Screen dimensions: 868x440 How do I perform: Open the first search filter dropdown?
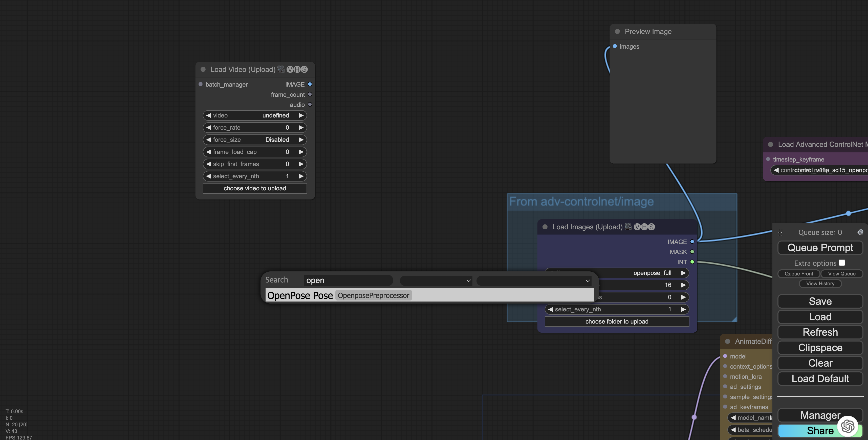(436, 281)
